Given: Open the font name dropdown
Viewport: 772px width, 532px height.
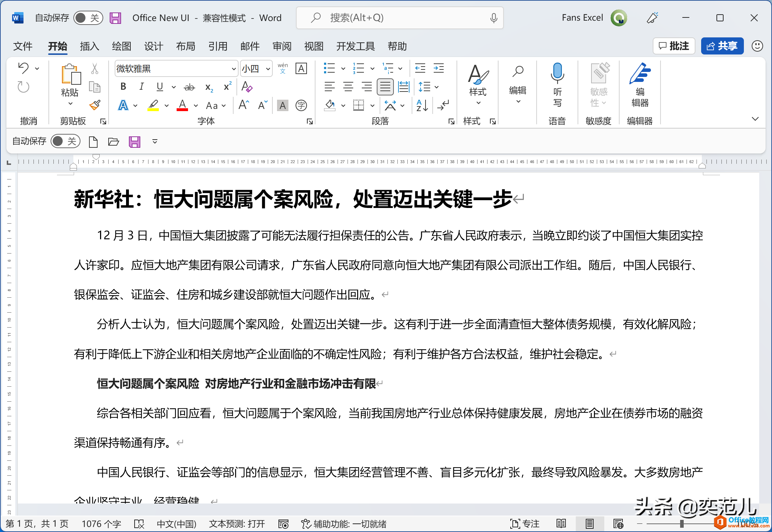Looking at the screenshot, I should click(234, 69).
